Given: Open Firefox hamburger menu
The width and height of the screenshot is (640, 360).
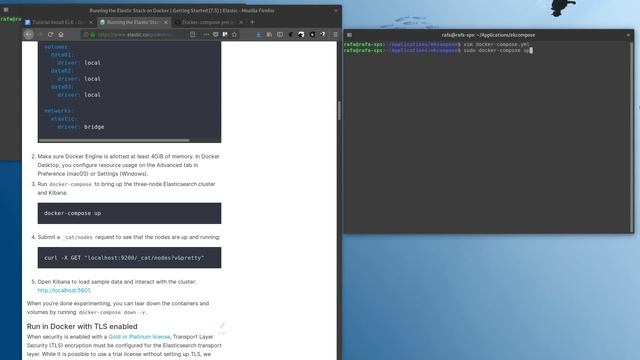Looking at the screenshot, I should (x=336, y=35).
